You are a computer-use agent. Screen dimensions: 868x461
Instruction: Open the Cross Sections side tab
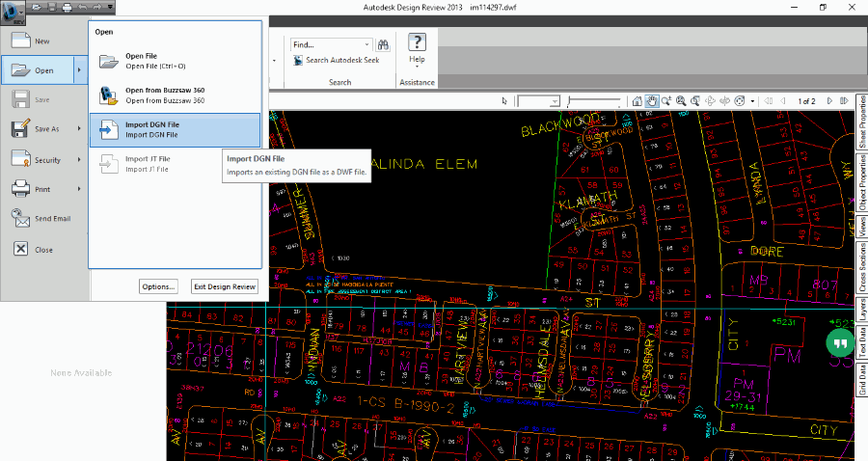pyautogui.click(x=862, y=268)
